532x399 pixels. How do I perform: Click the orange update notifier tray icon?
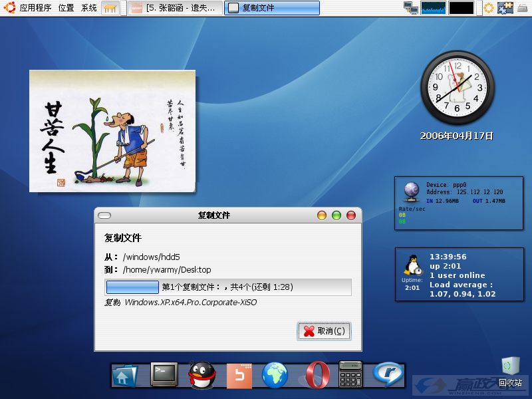click(489, 8)
